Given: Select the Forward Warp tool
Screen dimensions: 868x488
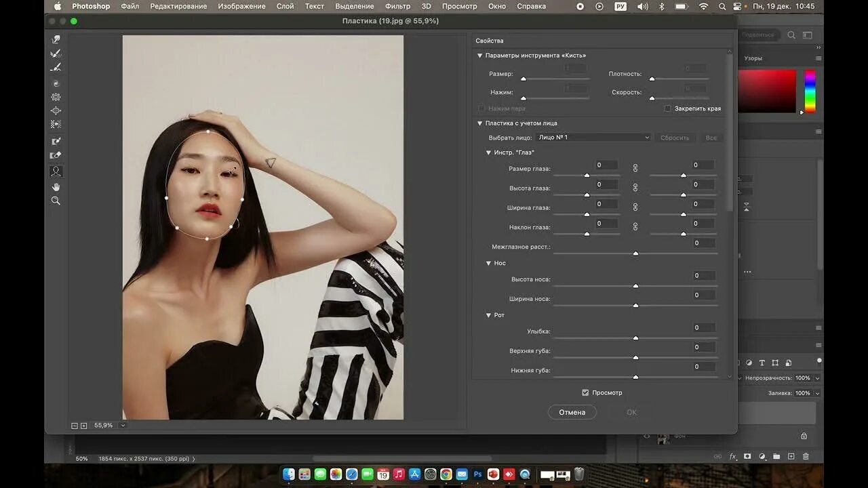Looking at the screenshot, I should point(56,40).
